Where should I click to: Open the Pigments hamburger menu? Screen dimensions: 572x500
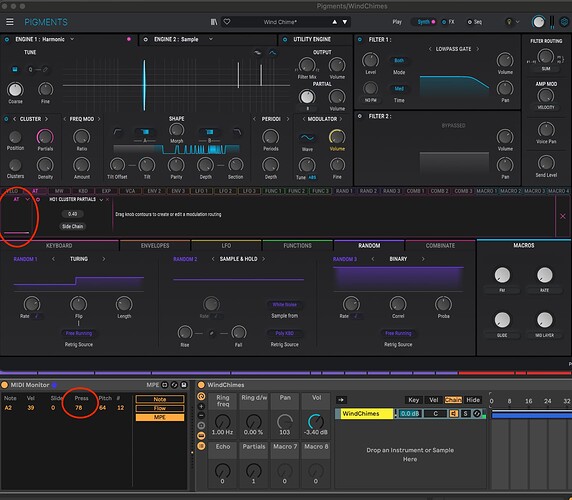10,22
